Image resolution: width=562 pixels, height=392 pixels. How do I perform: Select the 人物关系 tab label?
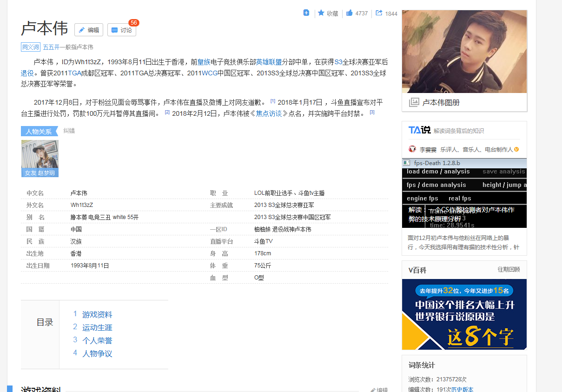[39, 132]
